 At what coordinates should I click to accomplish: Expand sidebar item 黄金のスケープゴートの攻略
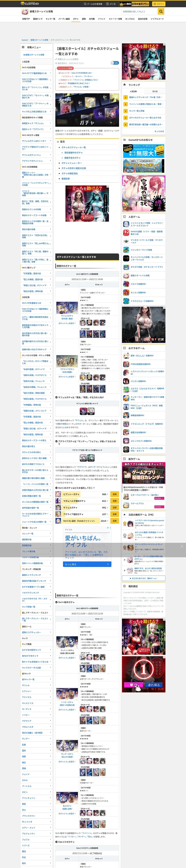[x=37, y=215]
